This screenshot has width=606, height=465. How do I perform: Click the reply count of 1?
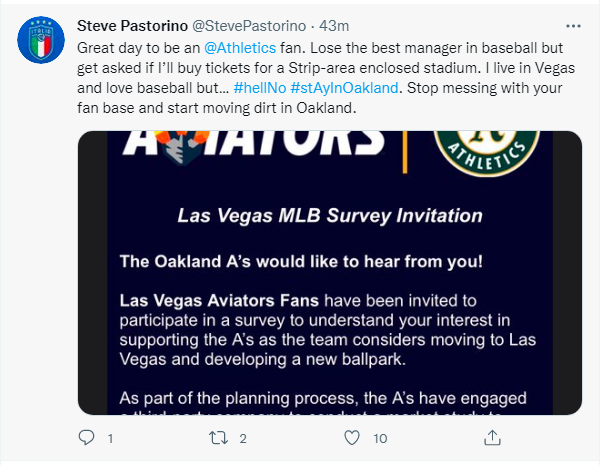109,439
